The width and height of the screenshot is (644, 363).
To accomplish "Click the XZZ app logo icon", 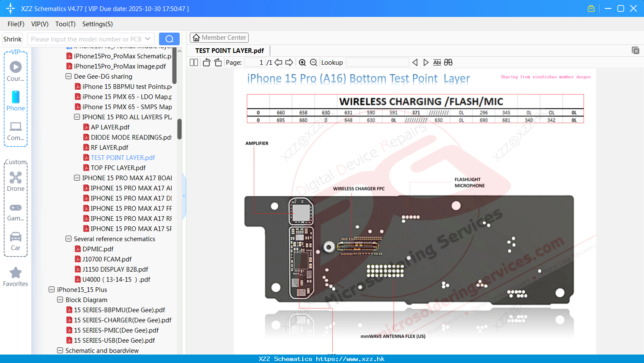I will coord(11,8).
